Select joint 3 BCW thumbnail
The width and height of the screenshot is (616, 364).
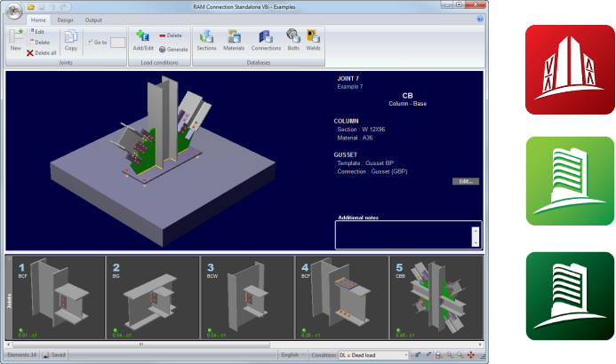click(241, 297)
